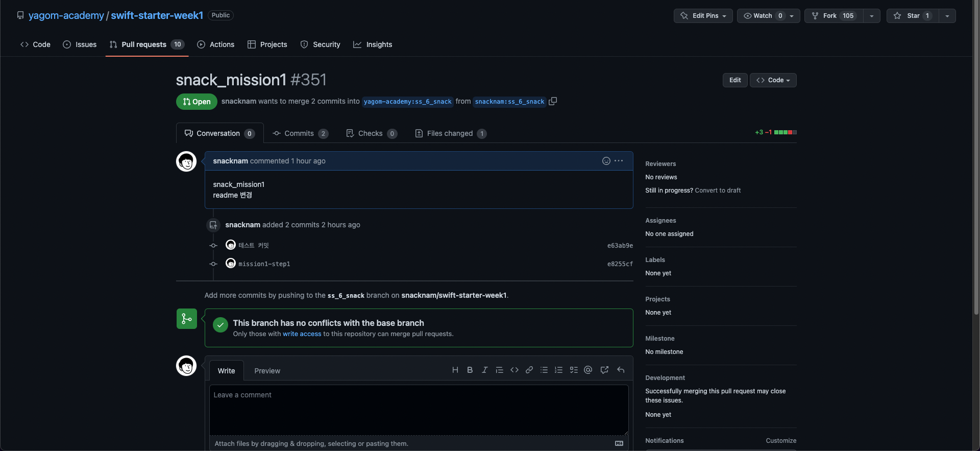Expand the Fork options arrow
The height and width of the screenshot is (451, 980).
[x=871, y=16]
